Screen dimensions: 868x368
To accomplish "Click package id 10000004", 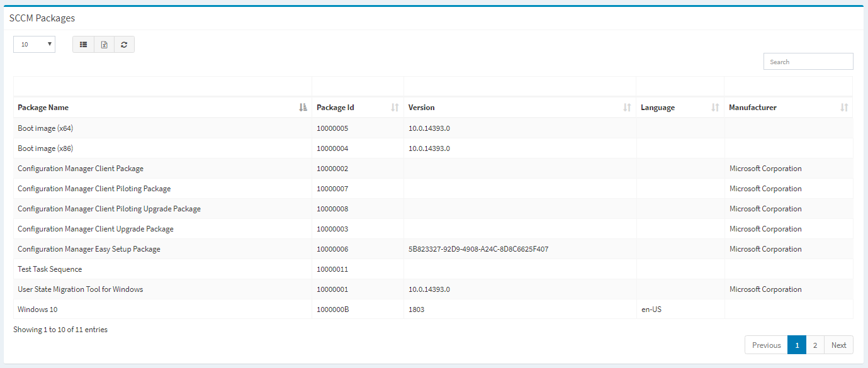I will click(332, 148).
